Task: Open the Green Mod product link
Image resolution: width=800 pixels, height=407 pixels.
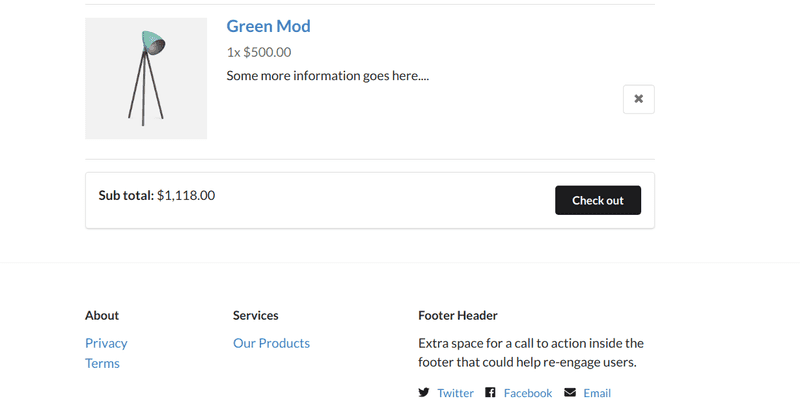Action: coord(268,26)
